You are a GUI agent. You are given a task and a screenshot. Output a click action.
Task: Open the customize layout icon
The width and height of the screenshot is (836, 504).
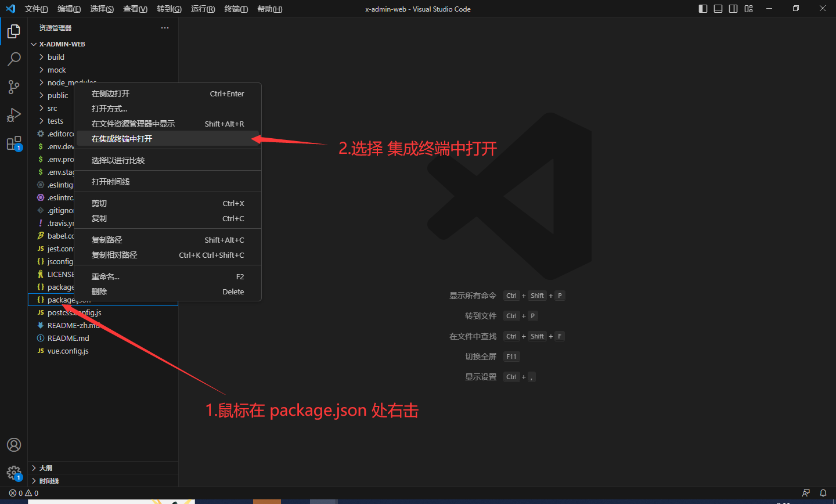[748, 9]
